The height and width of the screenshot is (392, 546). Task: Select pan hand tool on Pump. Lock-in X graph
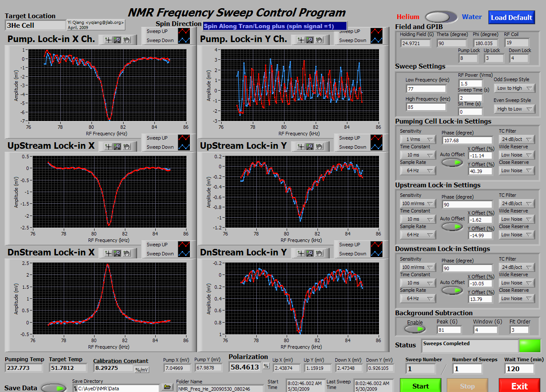click(x=127, y=40)
